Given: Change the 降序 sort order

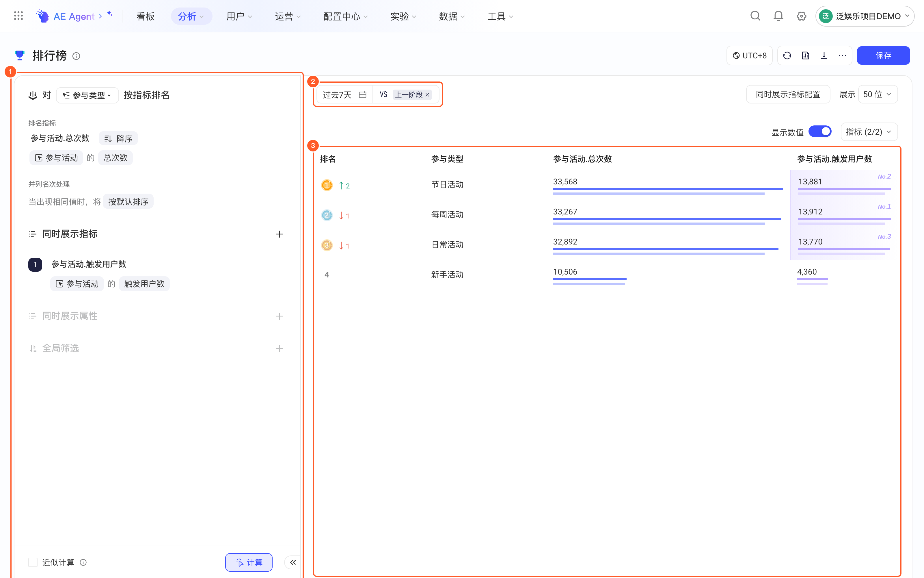Looking at the screenshot, I should (118, 138).
